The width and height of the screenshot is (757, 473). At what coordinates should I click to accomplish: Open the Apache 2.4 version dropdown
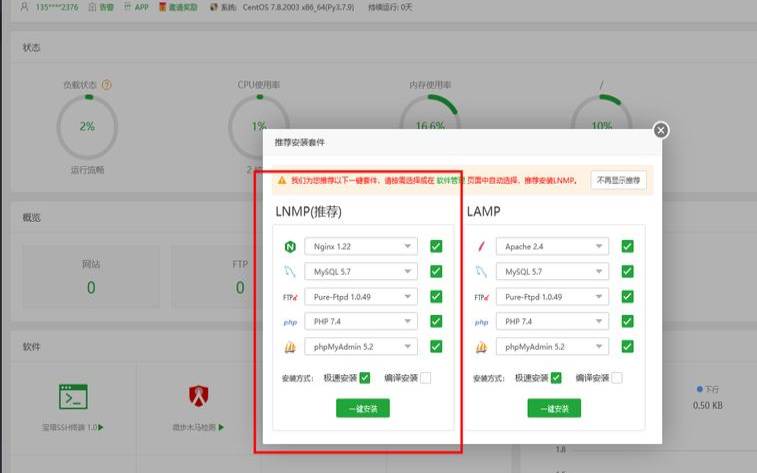click(552, 246)
